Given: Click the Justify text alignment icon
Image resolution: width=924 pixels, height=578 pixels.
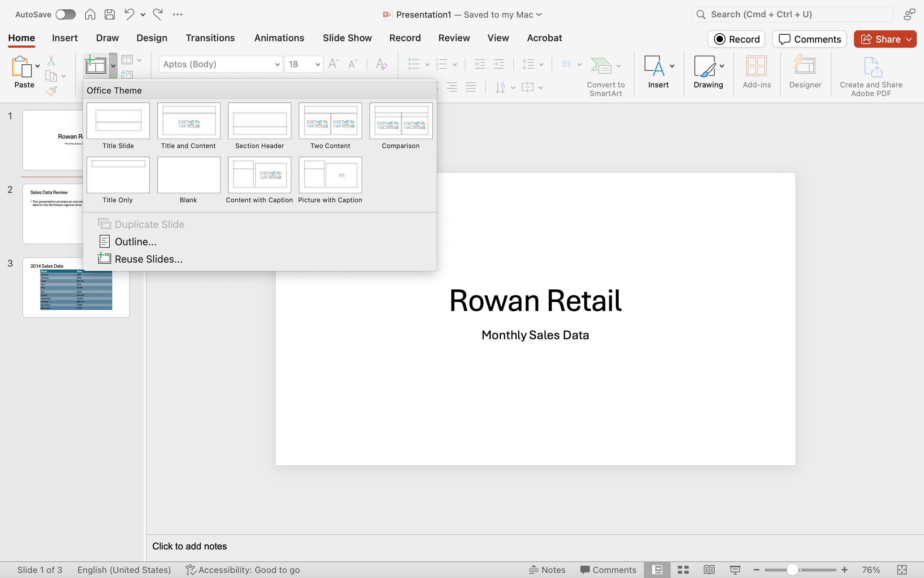Looking at the screenshot, I should click(x=470, y=87).
